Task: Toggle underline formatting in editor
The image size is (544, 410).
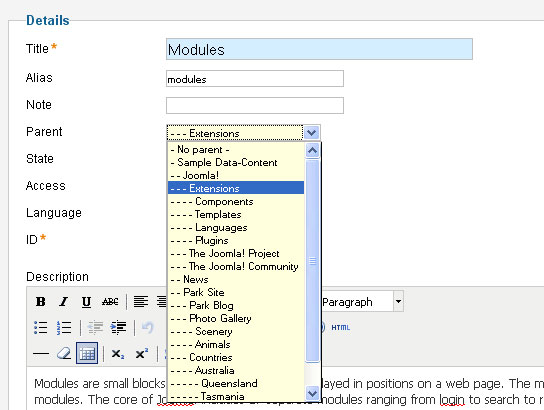Action: 86,302
